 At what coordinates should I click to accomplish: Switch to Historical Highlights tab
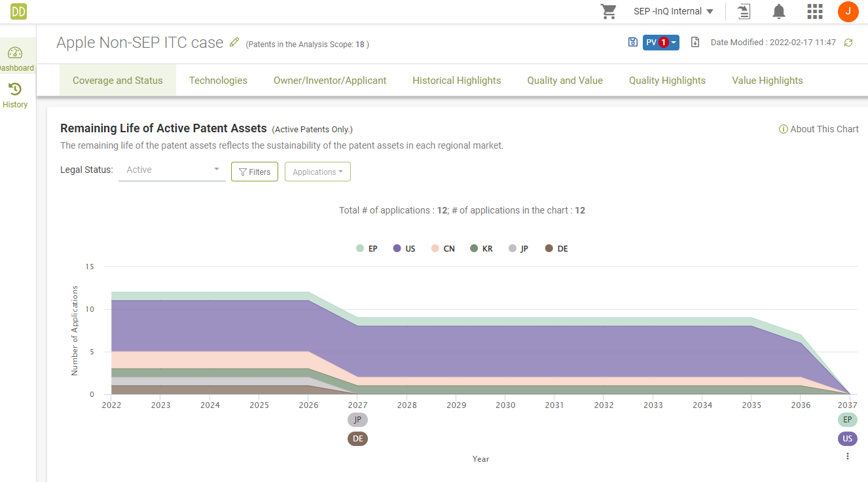[x=457, y=81]
